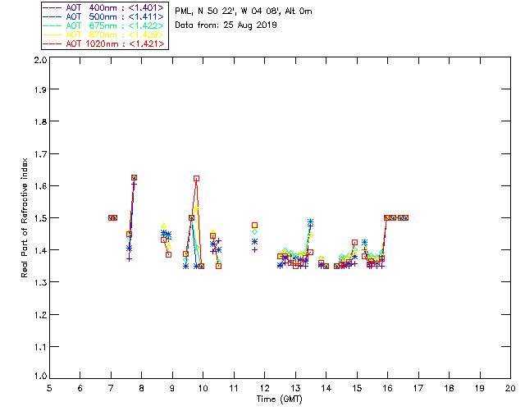Click the y-axis label 1.2

[x=40, y=315]
